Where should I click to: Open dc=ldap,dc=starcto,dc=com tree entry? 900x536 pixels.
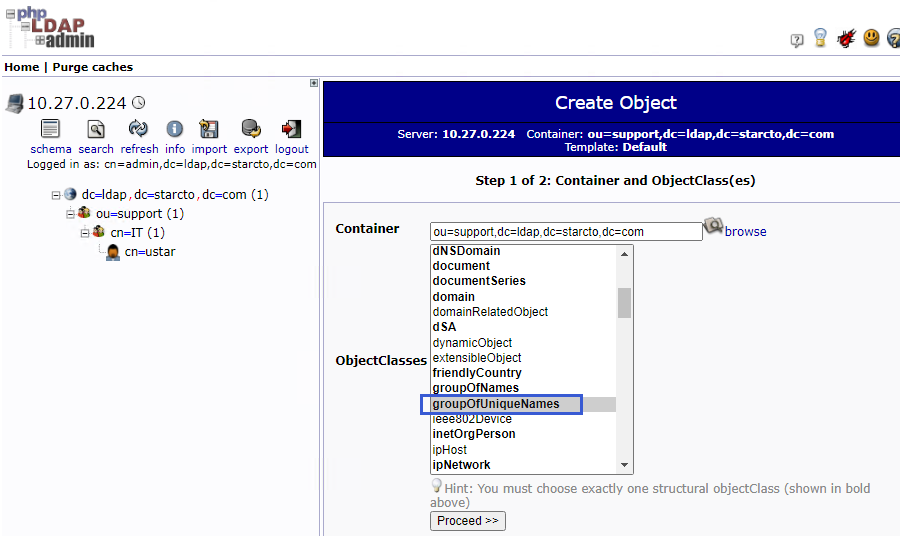point(175,195)
